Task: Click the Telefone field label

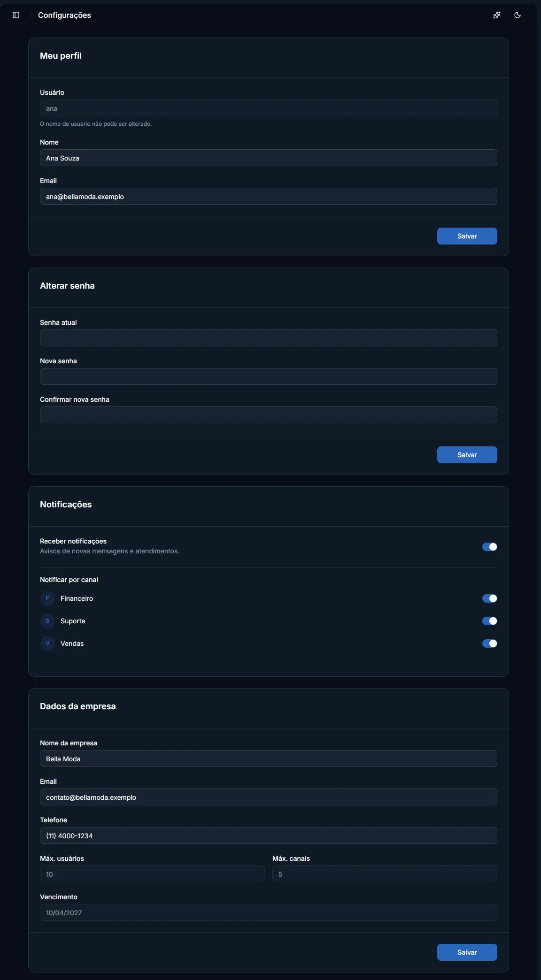Action: pyautogui.click(x=54, y=820)
